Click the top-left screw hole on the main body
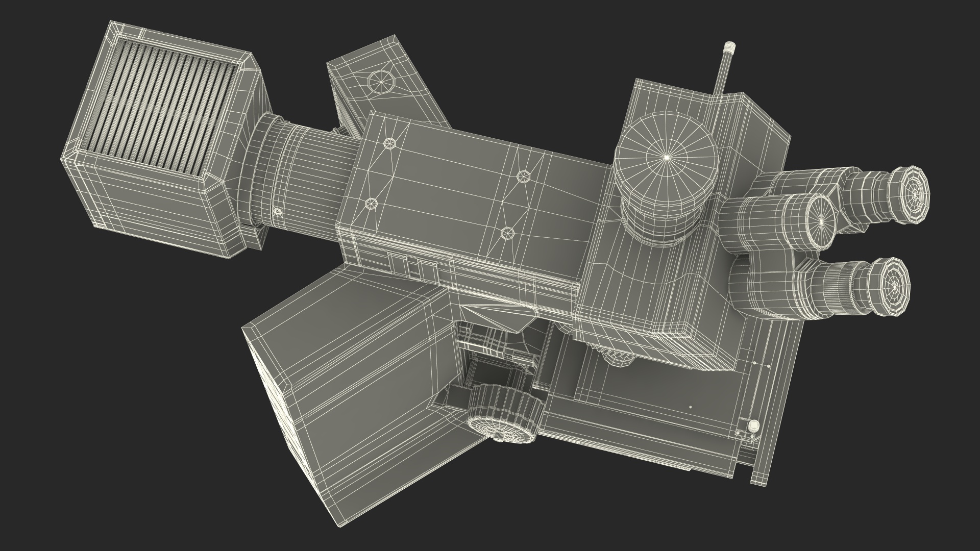This screenshot has height=551, width=980. pyautogui.click(x=390, y=144)
